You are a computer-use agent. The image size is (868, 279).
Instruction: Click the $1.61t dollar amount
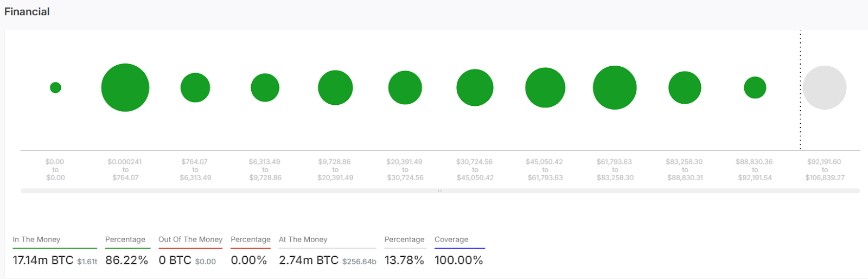pos(87,262)
